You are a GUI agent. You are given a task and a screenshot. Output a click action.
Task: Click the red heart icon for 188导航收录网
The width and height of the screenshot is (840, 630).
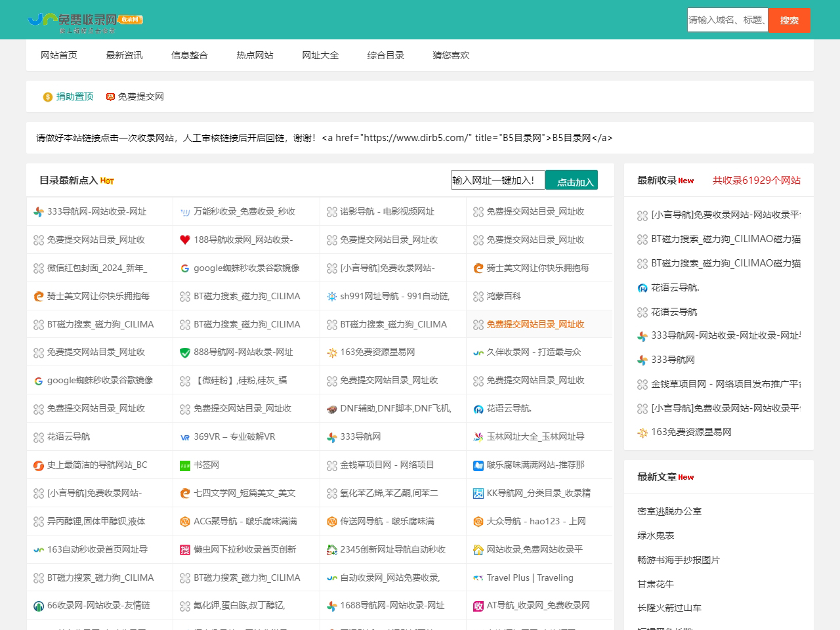pos(185,240)
